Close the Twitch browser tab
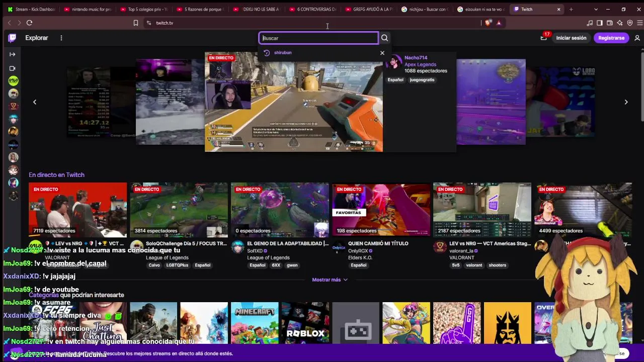 pos(558,9)
